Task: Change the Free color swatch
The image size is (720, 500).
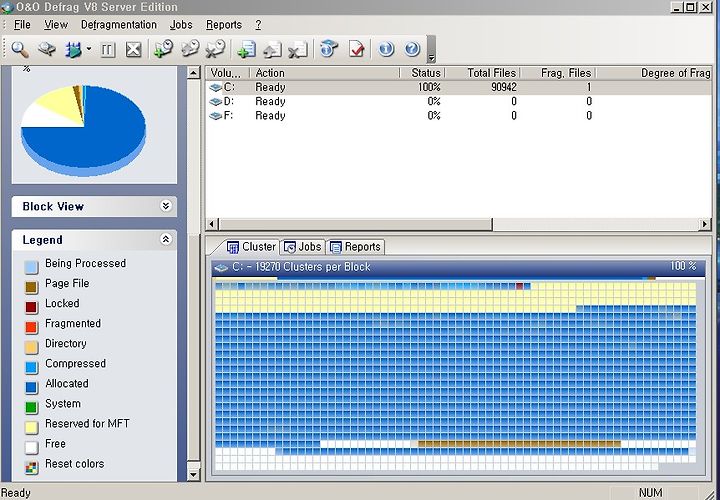Action: pos(31,448)
